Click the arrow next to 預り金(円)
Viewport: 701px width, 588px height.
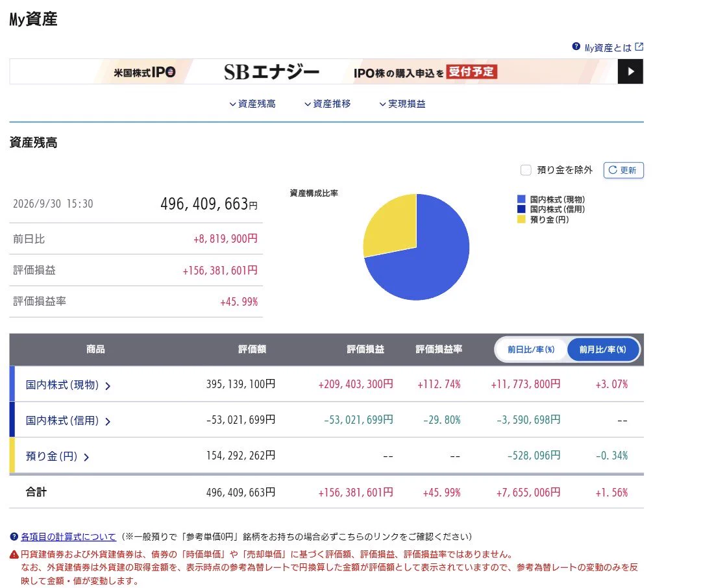(x=86, y=457)
